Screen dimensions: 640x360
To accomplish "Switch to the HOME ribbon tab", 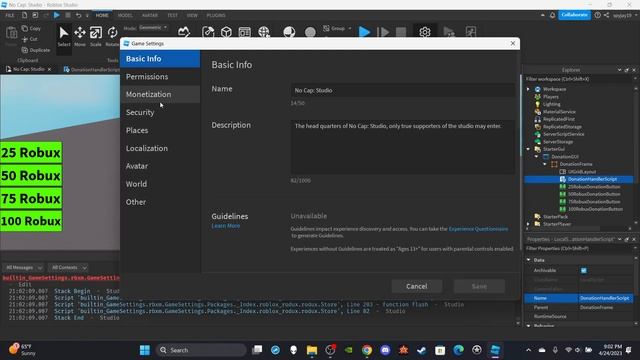I will (x=102, y=15).
